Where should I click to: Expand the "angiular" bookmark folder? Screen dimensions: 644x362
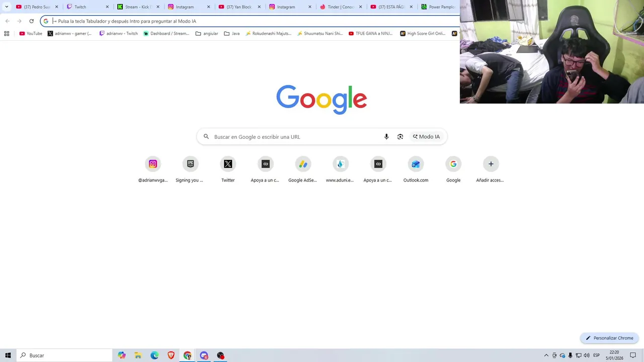207,34
